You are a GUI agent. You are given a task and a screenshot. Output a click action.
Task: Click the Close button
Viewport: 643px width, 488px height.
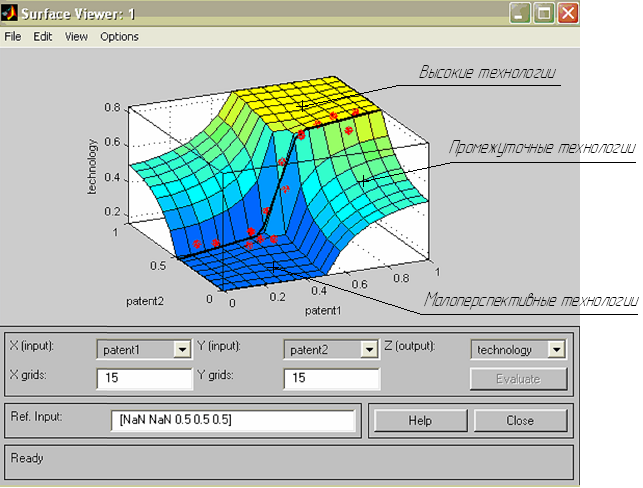520,420
